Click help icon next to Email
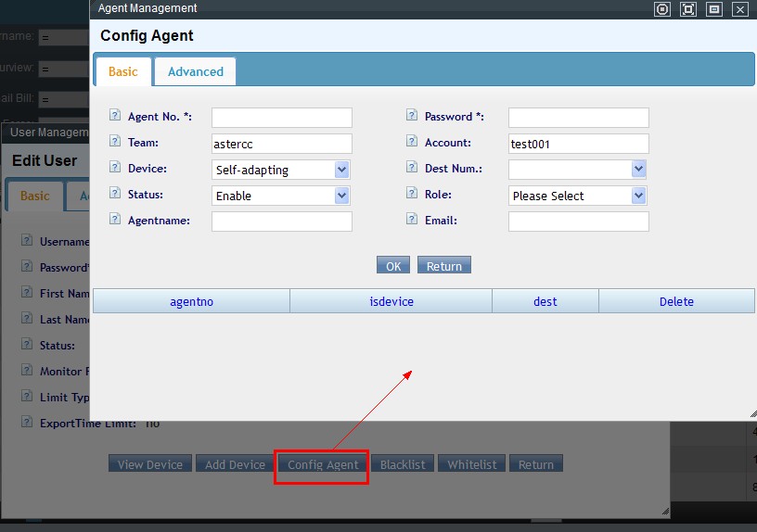Screen dimensions: 757x532 [x=412, y=219]
